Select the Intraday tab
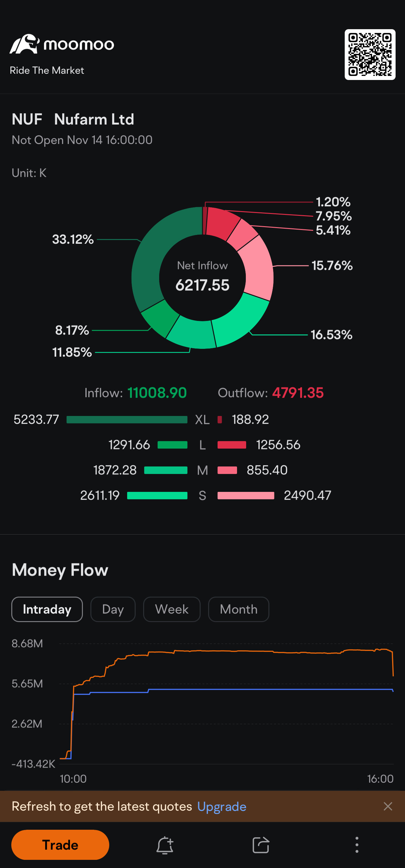 [x=47, y=609]
